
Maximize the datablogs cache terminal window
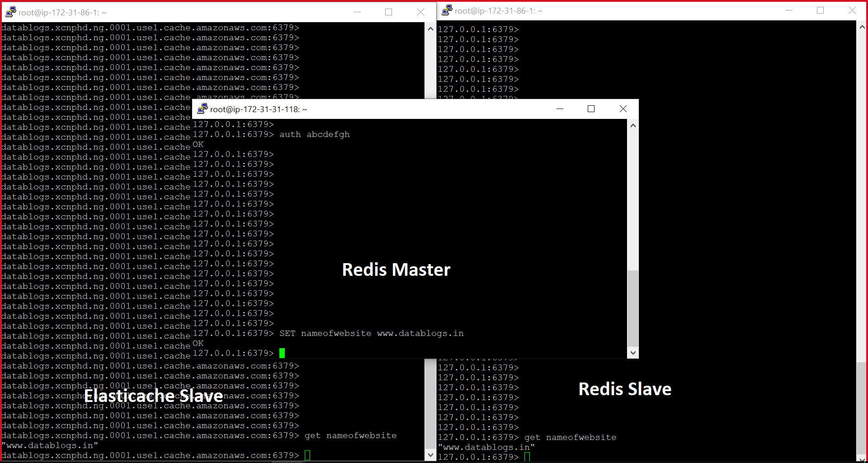(x=388, y=12)
